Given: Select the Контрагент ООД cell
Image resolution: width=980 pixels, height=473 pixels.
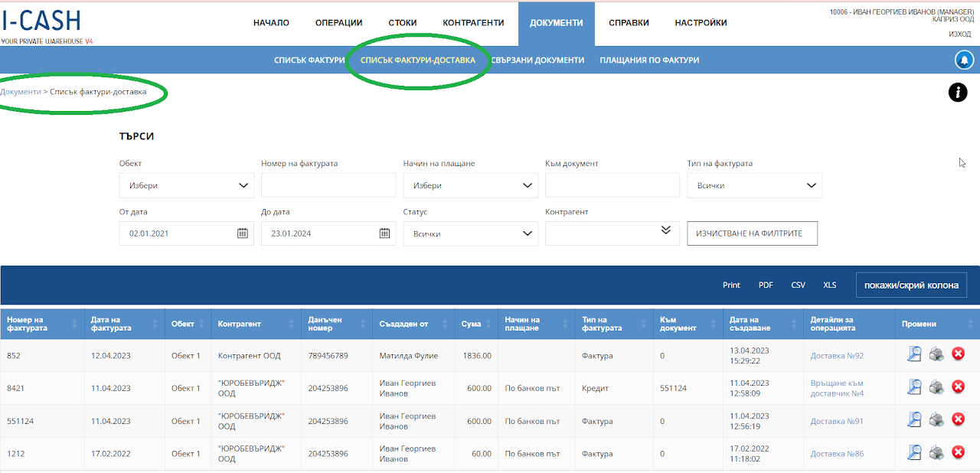Looking at the screenshot, I should (256, 355).
